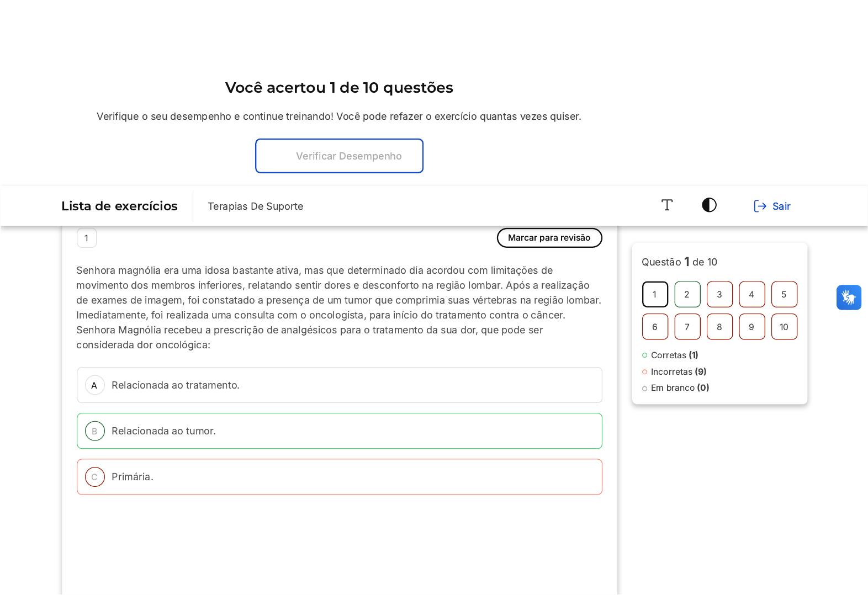Select question 1 in navigator grid

[655, 295]
